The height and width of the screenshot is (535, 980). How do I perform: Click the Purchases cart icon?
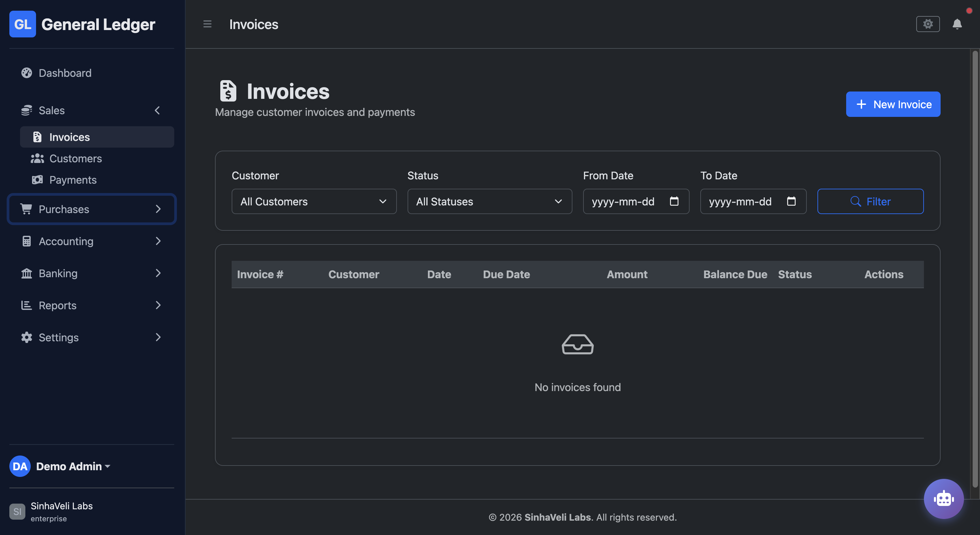(27, 209)
